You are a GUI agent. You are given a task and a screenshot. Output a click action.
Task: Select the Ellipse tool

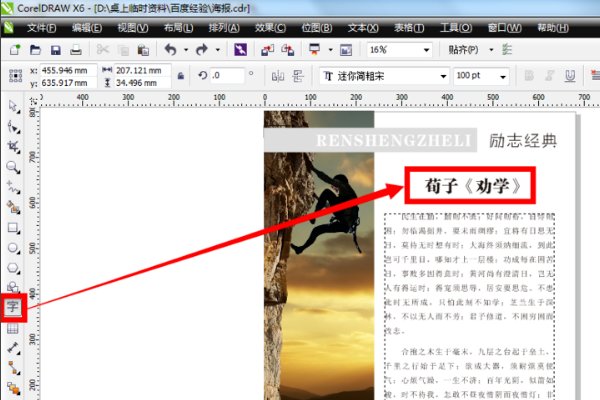(14, 248)
